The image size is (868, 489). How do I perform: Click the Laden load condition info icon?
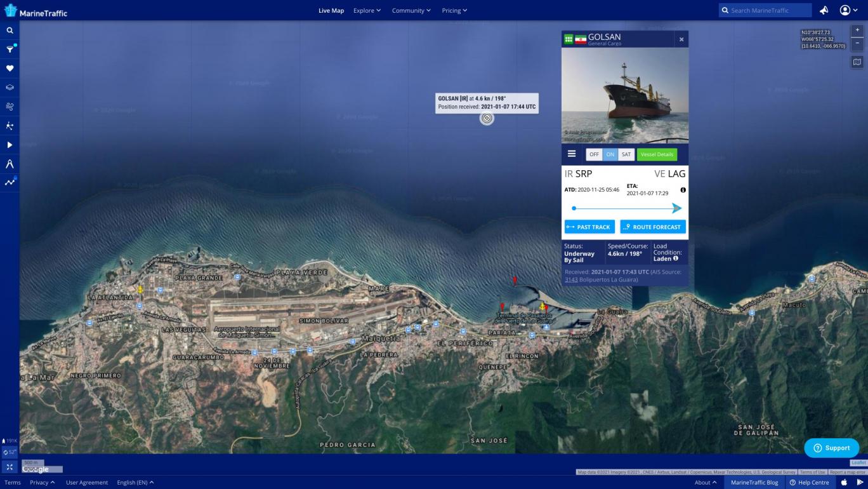pos(676,258)
